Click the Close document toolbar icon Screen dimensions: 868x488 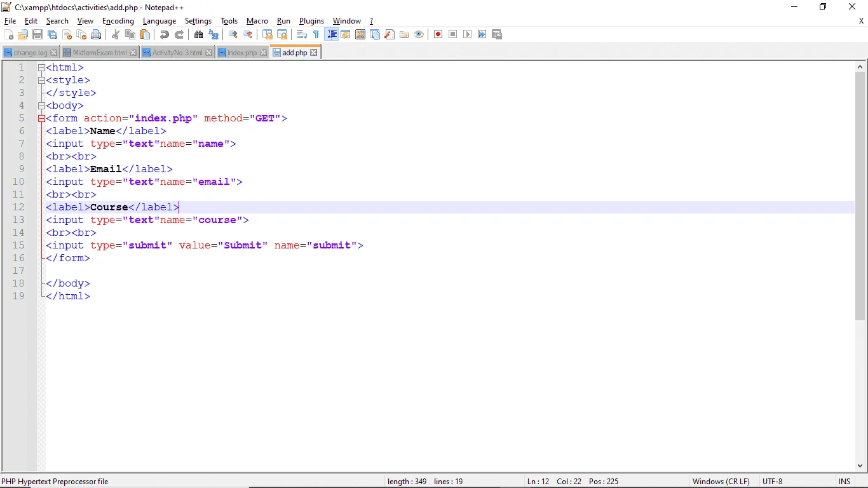(67, 34)
